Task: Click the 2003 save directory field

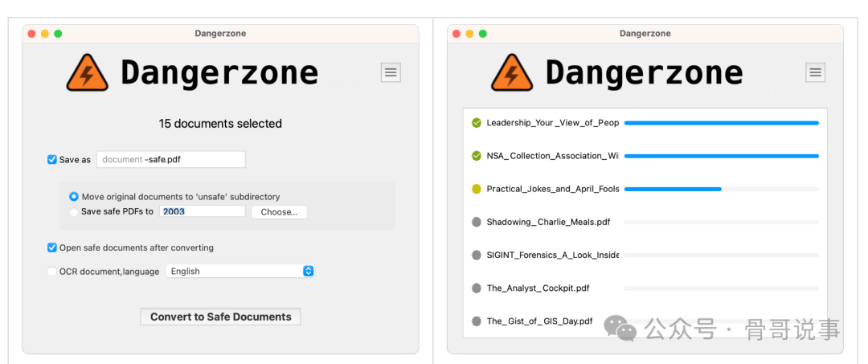Action: click(202, 211)
